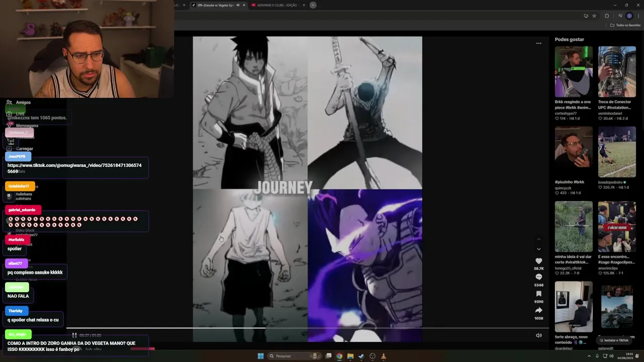
Task: Open the comments bubble showing 5348
Action: click(538, 277)
